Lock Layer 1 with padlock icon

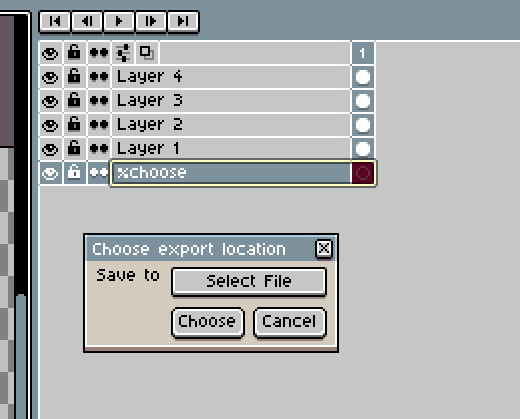pos(74,149)
